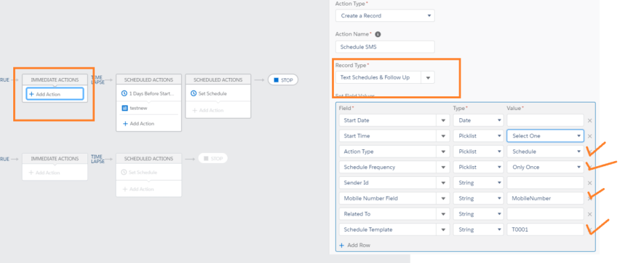Click Add Row below field values
The image size is (644, 263).
[354, 245]
